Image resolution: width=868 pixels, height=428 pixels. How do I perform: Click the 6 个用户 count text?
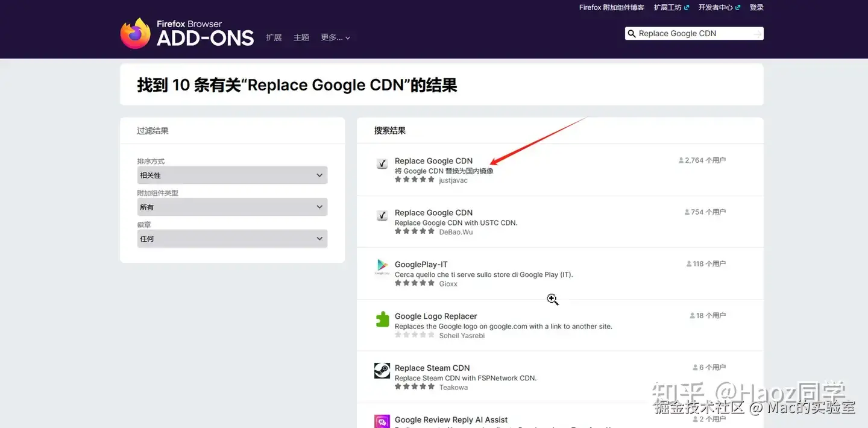712,368
